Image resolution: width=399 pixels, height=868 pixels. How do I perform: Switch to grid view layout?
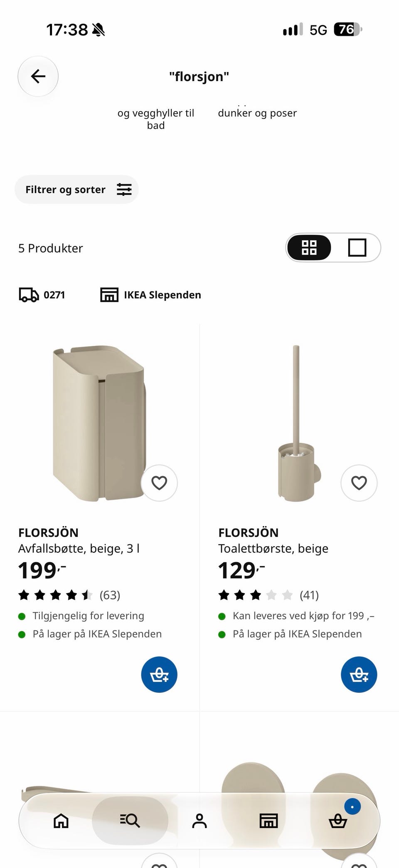tap(309, 248)
